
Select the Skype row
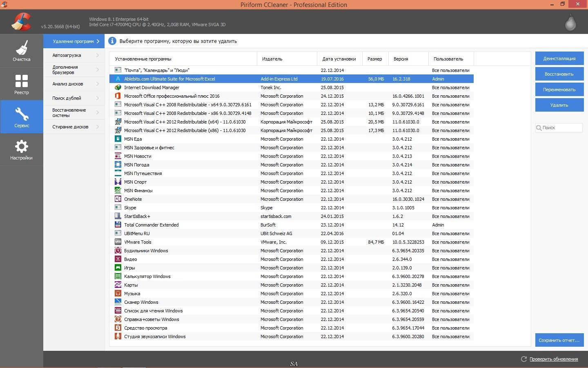[292, 208]
